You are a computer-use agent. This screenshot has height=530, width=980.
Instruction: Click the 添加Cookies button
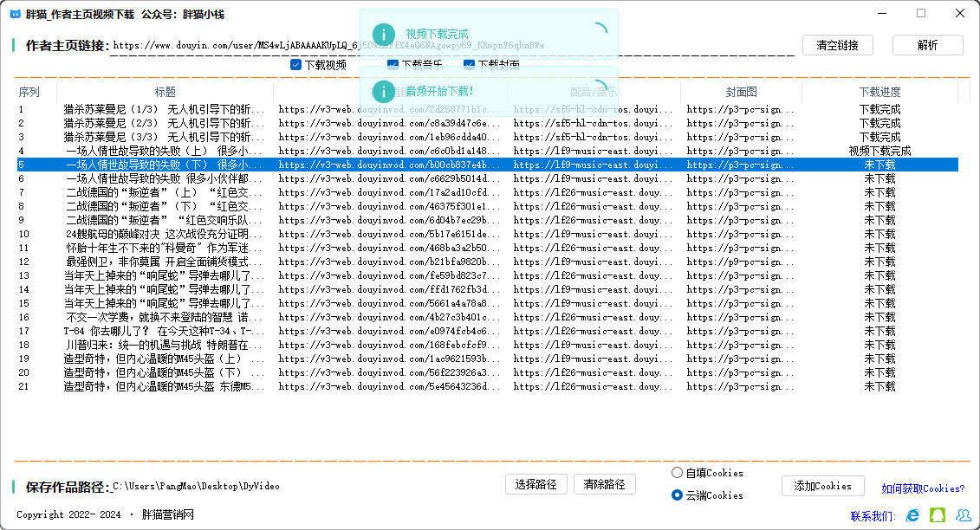[822, 486]
